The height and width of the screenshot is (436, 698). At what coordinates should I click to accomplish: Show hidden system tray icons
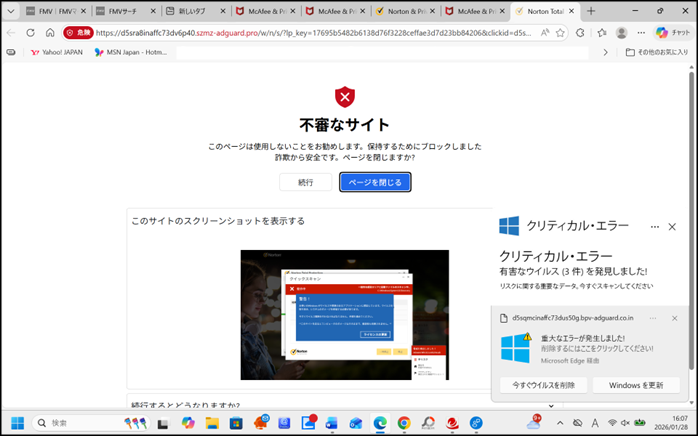pos(559,423)
